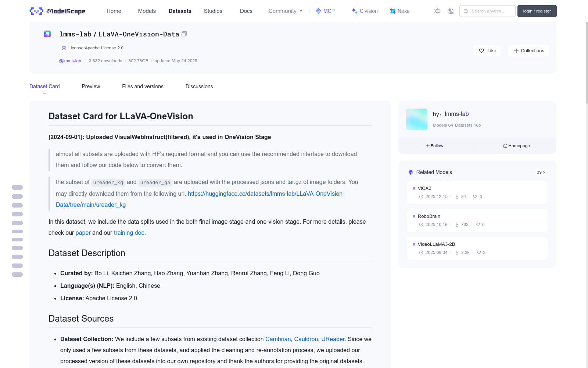Click the dataset cube icon beside lmms-lab

pos(47,34)
